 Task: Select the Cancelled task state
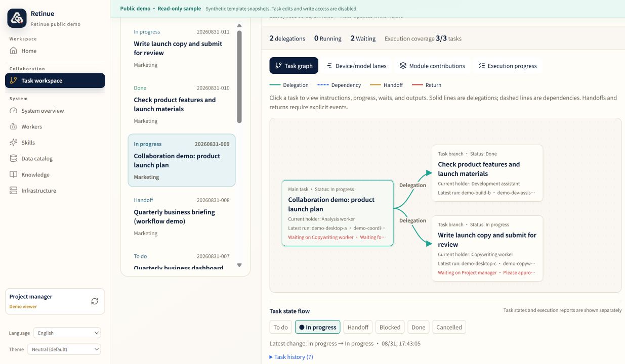(x=449, y=327)
